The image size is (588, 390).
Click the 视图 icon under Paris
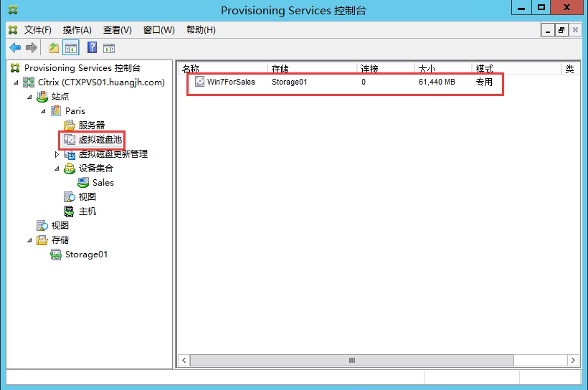pos(70,197)
